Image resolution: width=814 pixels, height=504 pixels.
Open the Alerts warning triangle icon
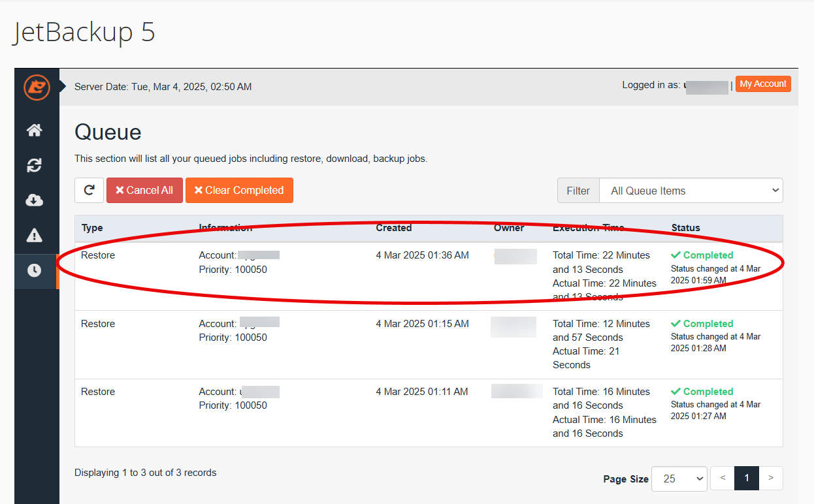(35, 236)
